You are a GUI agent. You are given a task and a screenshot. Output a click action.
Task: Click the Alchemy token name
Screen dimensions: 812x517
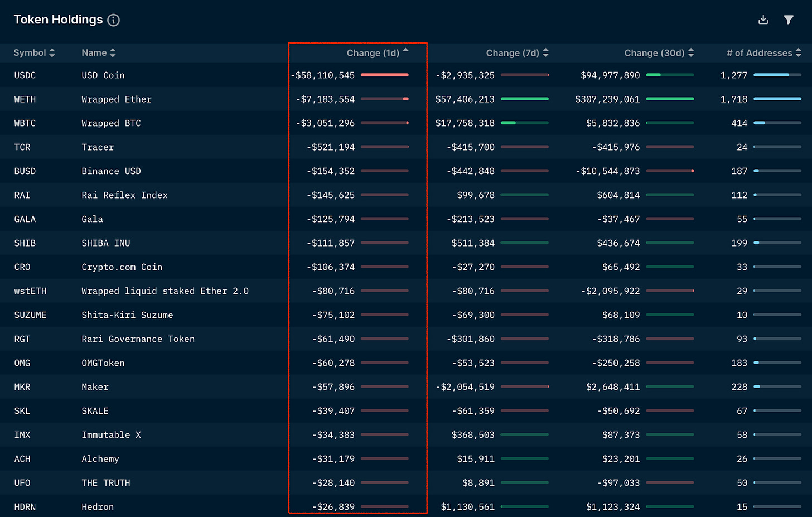[100, 459]
